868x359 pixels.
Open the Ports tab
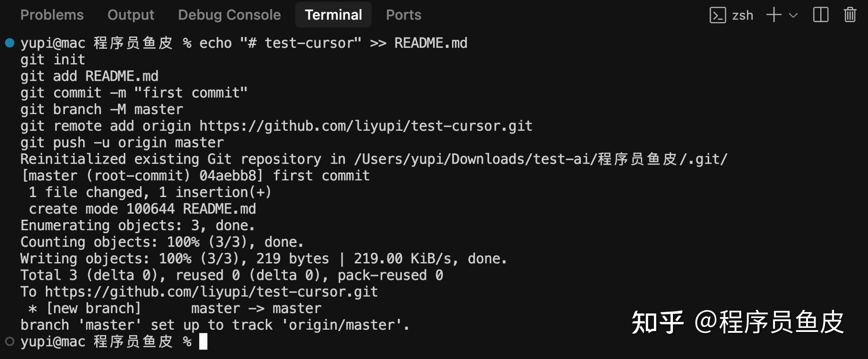[x=403, y=15]
